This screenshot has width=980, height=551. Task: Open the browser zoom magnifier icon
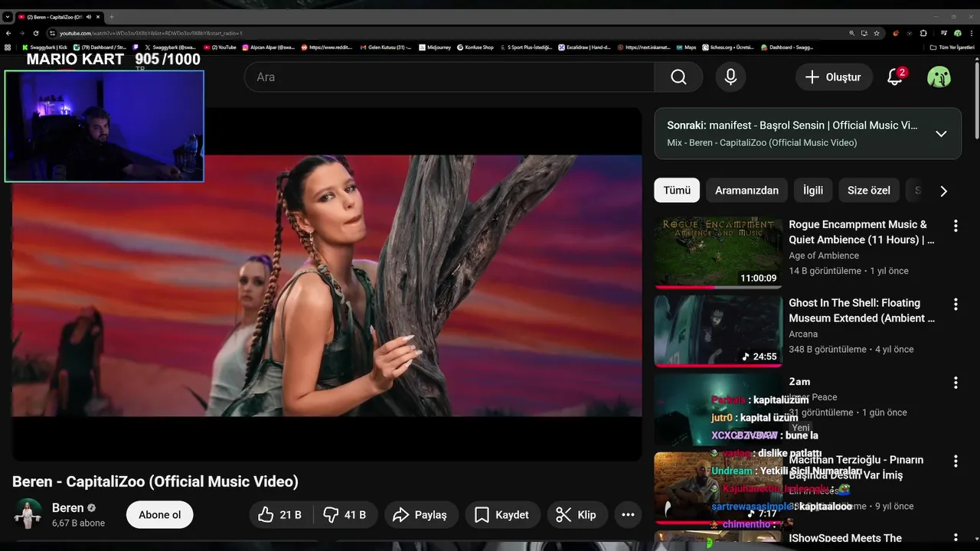pyautogui.click(x=851, y=33)
